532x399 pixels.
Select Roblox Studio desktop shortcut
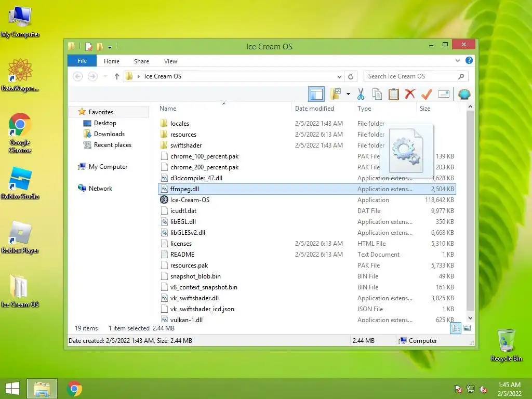click(x=20, y=183)
